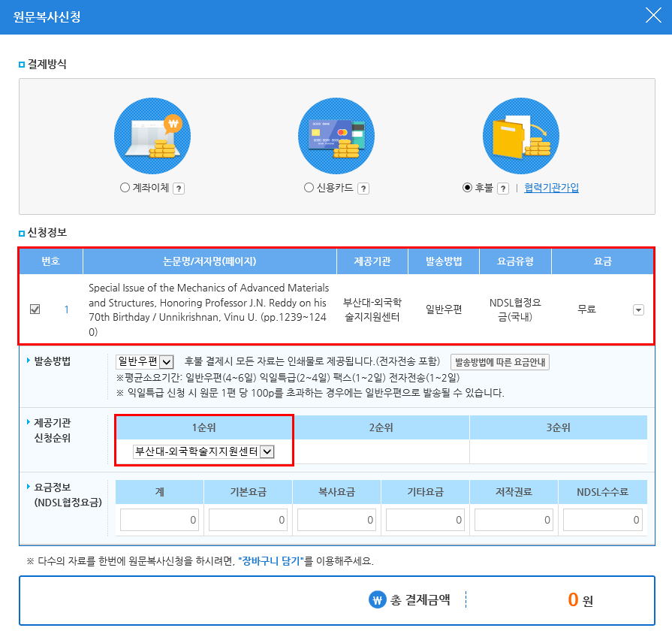Click row number 1 link

(x=66, y=309)
